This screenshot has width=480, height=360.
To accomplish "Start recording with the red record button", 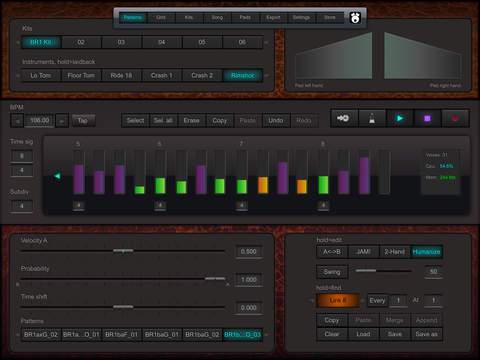I will point(455,118).
